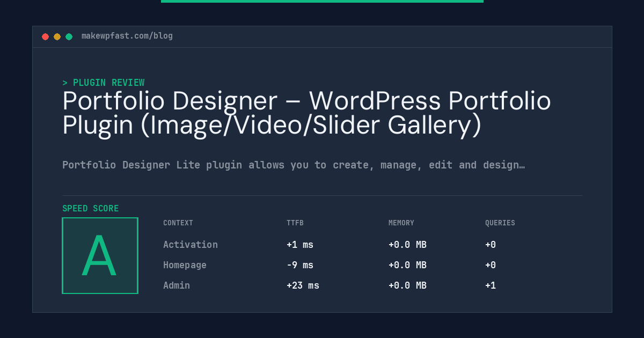Click the Admin queries value +1
Viewport: 644px width, 338px height.
point(491,285)
